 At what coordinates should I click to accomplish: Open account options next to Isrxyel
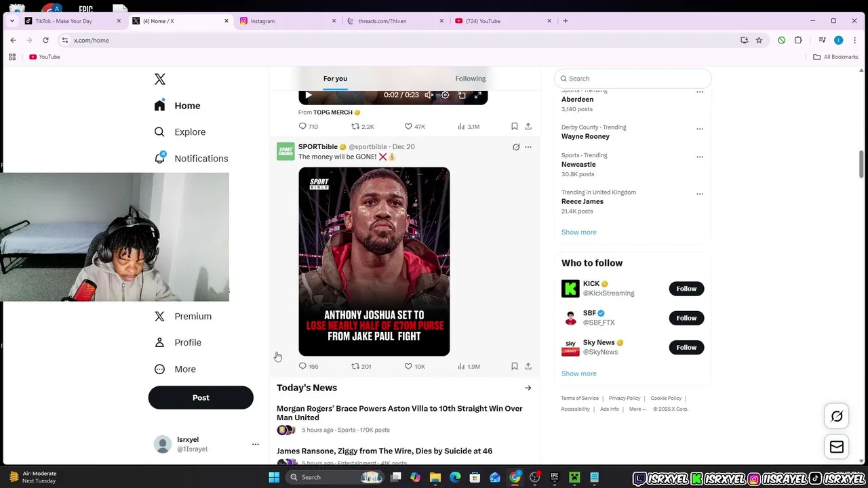pyautogui.click(x=256, y=445)
